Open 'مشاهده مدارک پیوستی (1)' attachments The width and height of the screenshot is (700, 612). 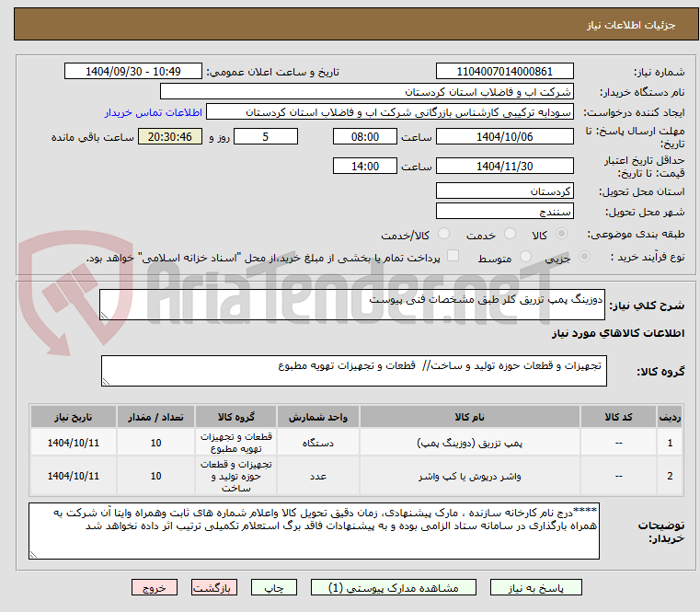(x=394, y=587)
